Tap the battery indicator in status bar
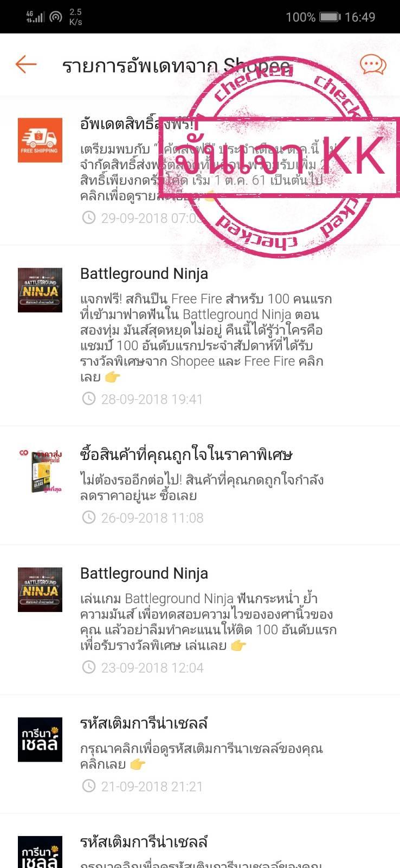This screenshot has height=868, width=400. point(330,17)
